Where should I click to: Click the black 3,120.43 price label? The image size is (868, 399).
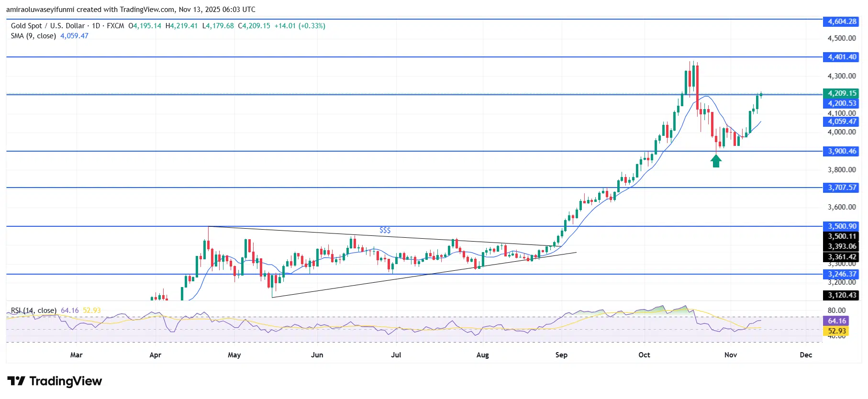842,295
